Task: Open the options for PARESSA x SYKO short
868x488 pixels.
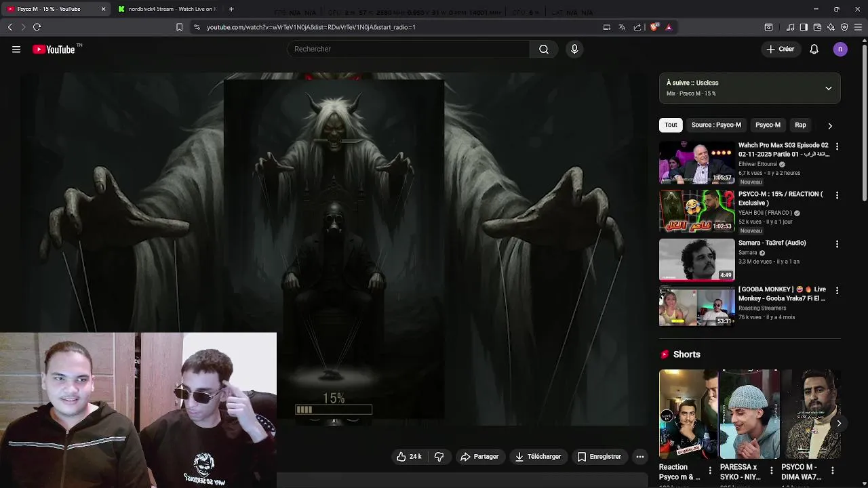Action: [x=771, y=470]
